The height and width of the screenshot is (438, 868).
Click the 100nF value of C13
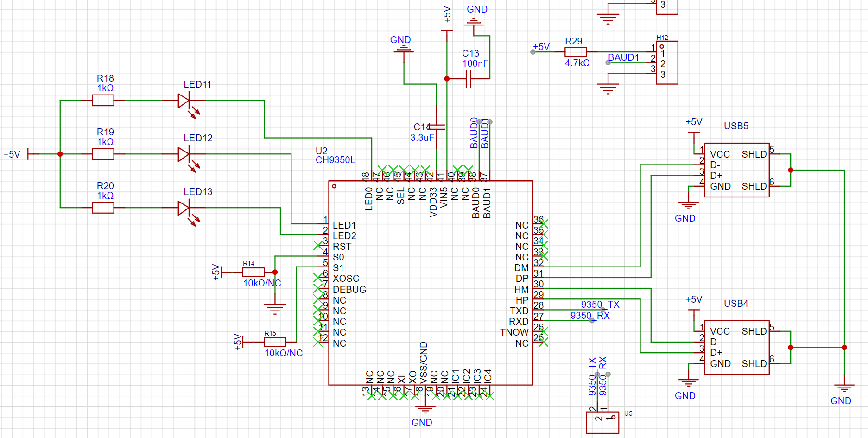[x=475, y=63]
